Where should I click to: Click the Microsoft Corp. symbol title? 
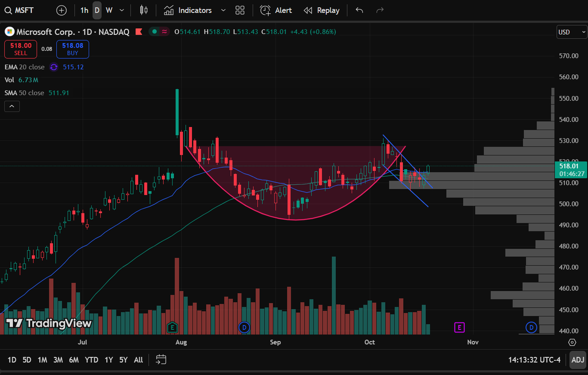click(46, 32)
